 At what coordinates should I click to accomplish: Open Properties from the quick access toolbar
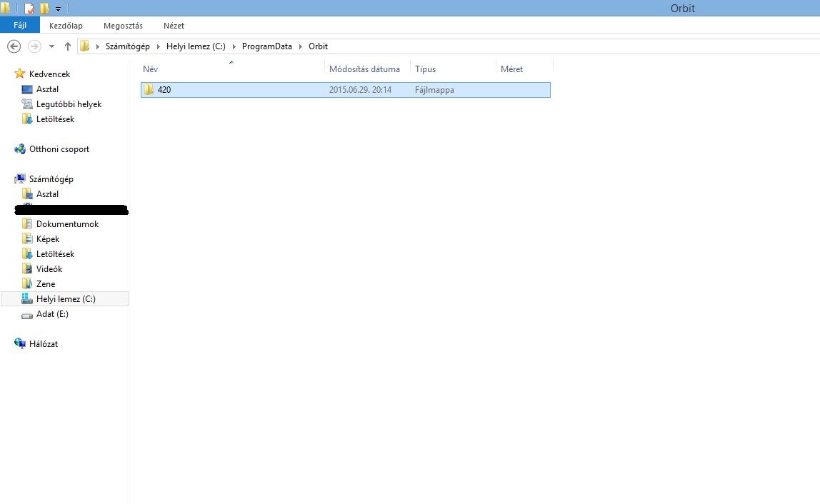pos(29,9)
